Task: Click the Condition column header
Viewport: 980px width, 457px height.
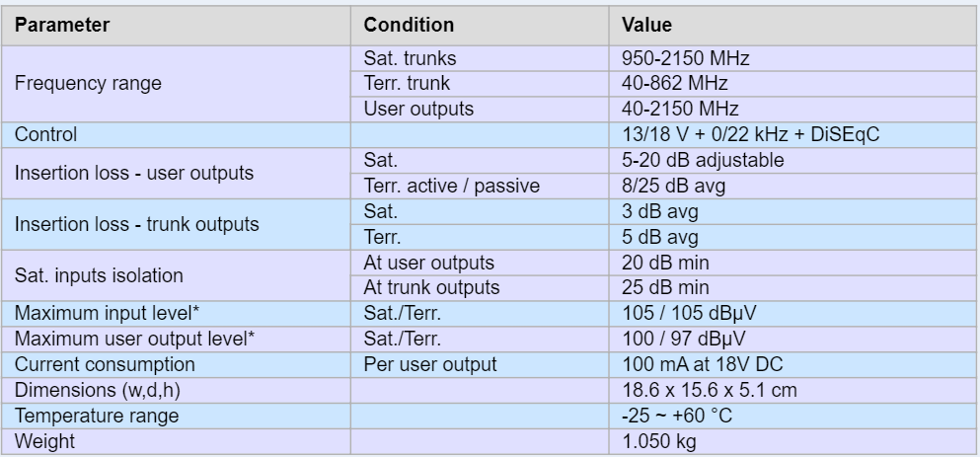Action: [x=480, y=25]
